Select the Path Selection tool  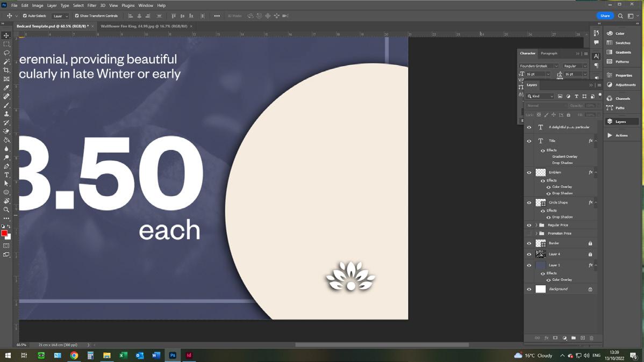coord(6,184)
